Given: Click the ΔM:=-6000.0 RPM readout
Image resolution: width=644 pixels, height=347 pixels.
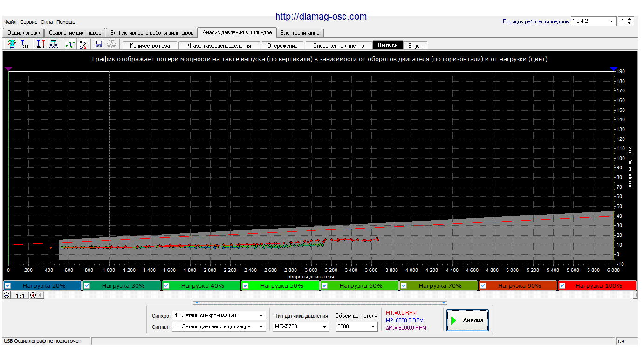Looking at the screenshot, I should click(x=406, y=328).
